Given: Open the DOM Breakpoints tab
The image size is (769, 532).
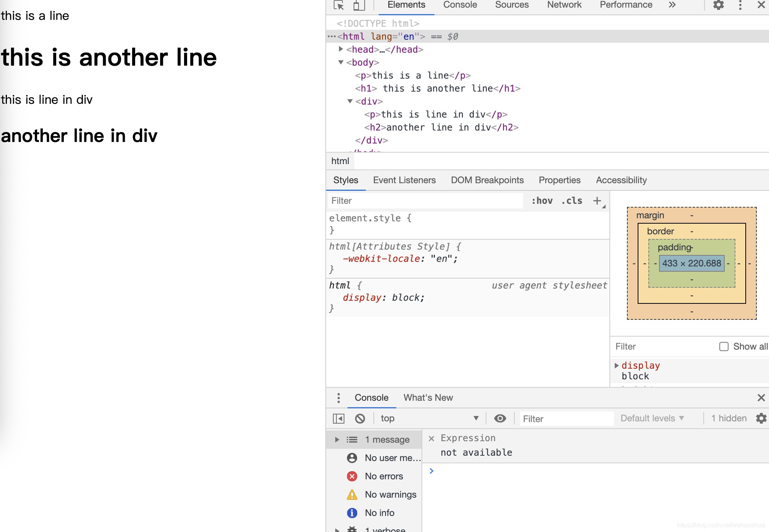Looking at the screenshot, I should (x=487, y=180).
